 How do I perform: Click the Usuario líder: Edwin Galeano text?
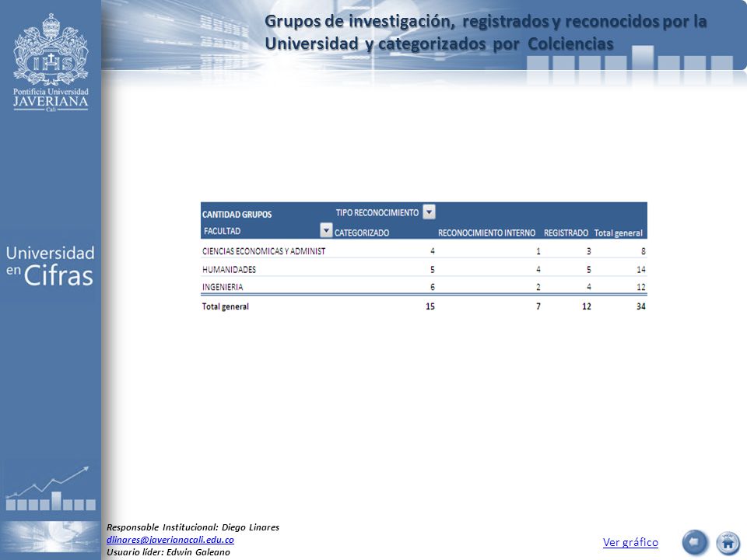click(168, 552)
